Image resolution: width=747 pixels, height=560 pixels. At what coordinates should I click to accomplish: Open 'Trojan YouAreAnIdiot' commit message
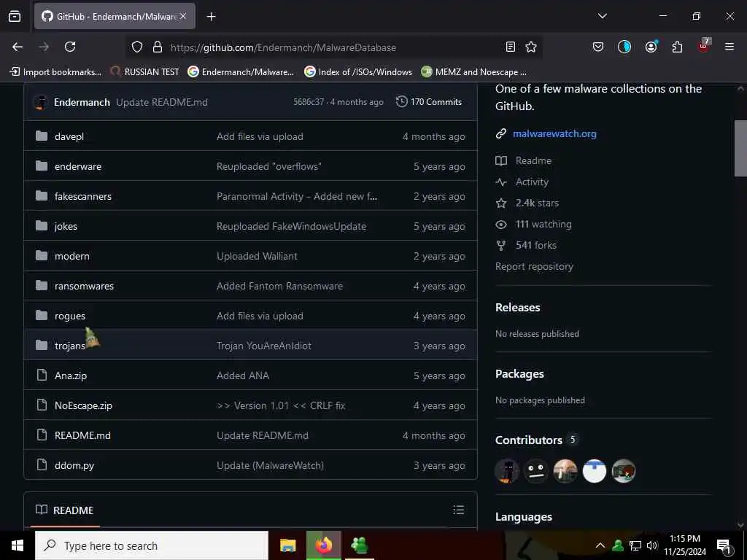(264, 346)
